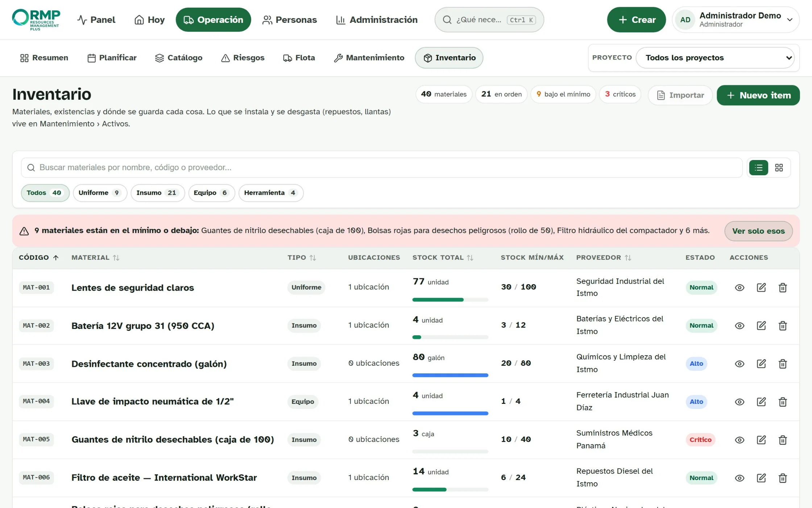Switch to the Mantenimiento tab
The height and width of the screenshot is (508, 812).
point(369,58)
